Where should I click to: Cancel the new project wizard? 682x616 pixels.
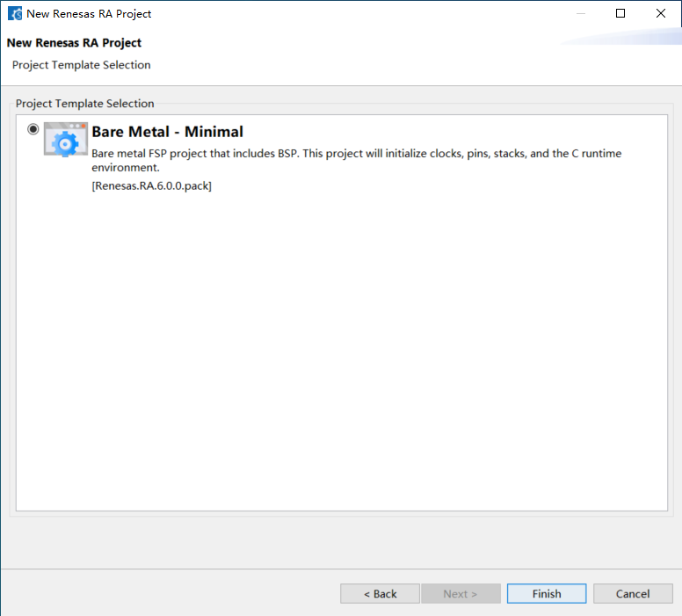click(633, 593)
